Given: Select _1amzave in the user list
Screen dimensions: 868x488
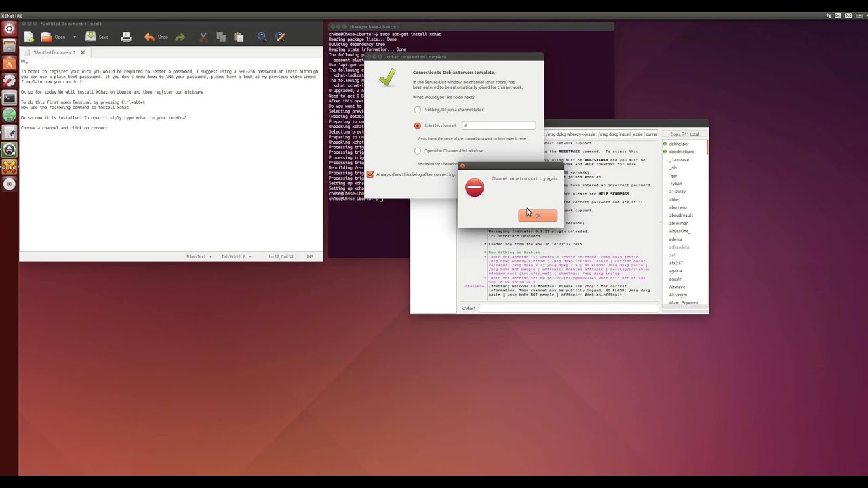Looking at the screenshot, I should [x=679, y=160].
